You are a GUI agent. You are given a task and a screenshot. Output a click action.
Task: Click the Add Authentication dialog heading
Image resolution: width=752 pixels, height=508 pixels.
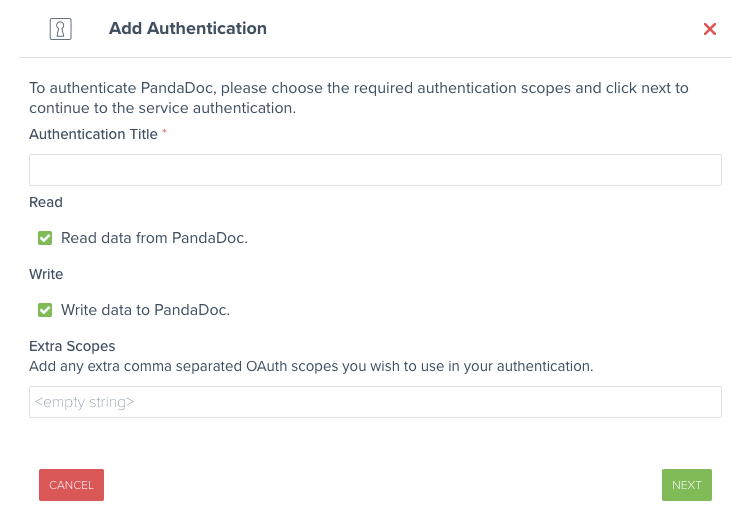coord(188,29)
